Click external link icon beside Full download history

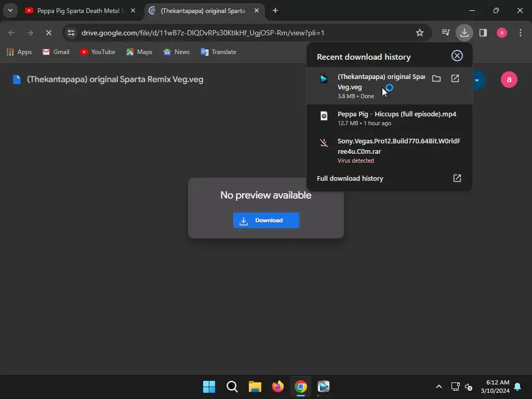coord(457,178)
